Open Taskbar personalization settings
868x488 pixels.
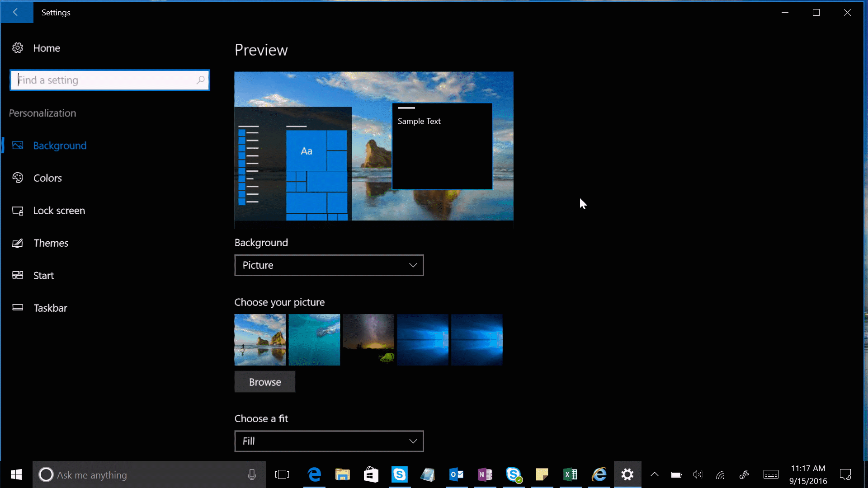[x=50, y=307]
